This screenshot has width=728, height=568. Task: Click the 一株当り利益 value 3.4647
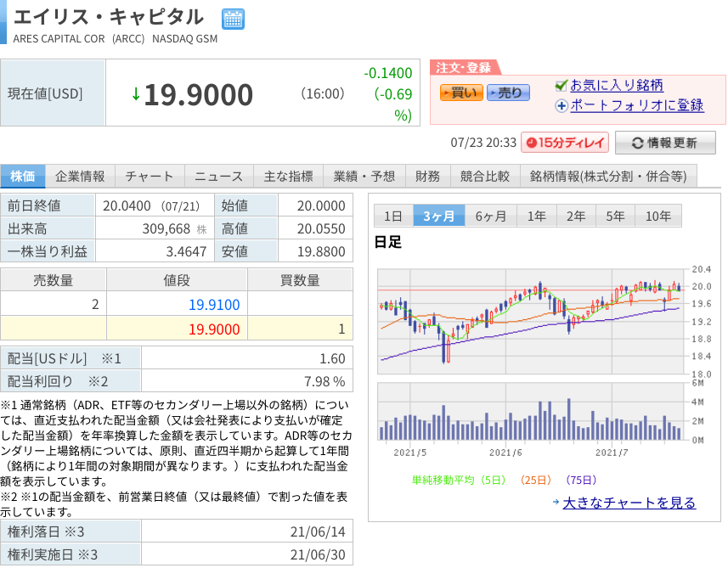186,251
